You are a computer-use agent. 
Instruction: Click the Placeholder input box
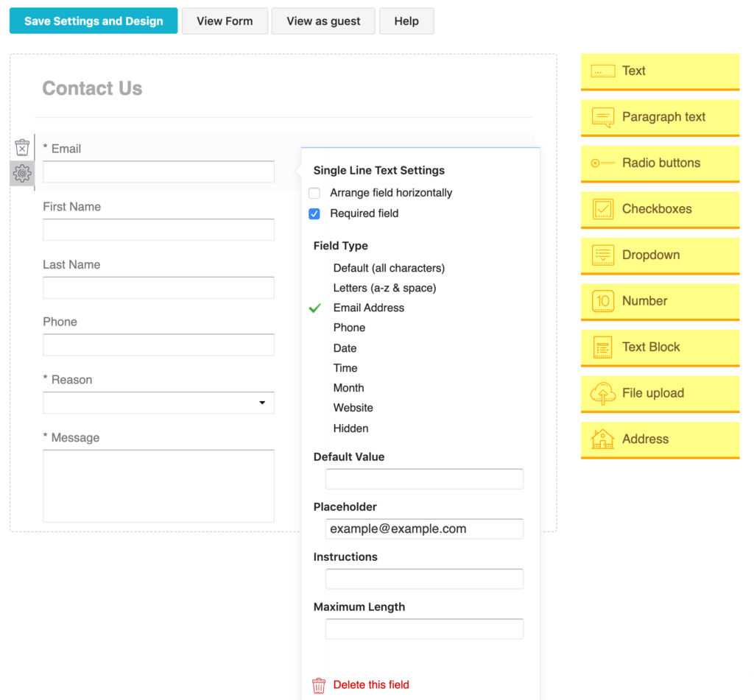point(424,528)
